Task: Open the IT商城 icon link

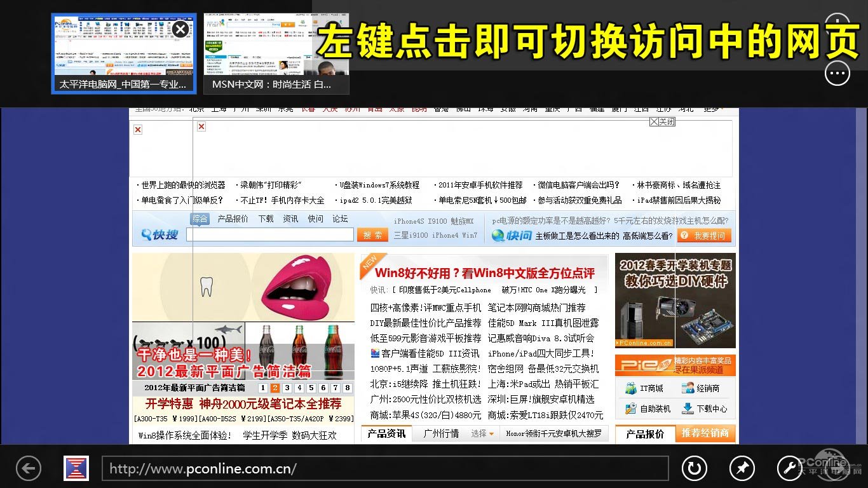Action: pos(644,388)
